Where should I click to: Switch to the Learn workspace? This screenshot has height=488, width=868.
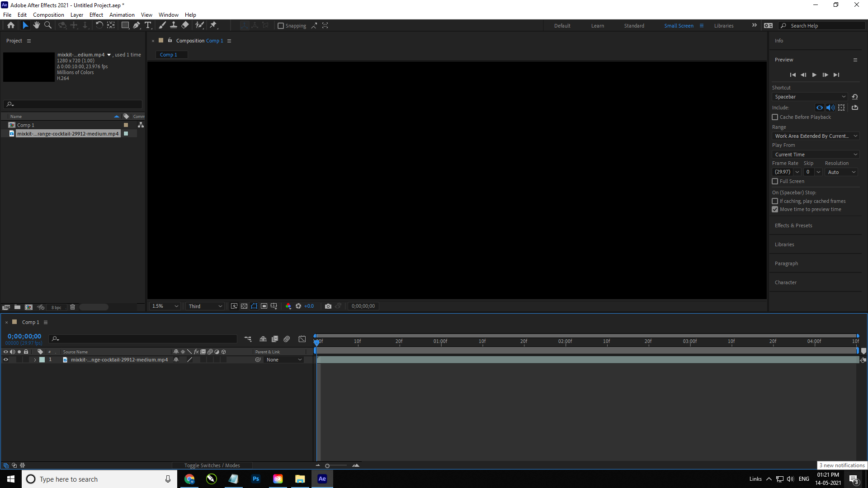pyautogui.click(x=597, y=26)
